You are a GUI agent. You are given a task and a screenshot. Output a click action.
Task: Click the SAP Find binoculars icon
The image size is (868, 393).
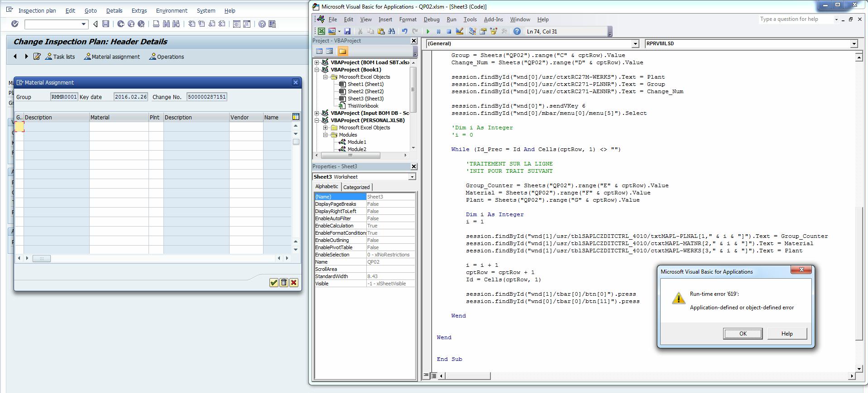[x=166, y=24]
